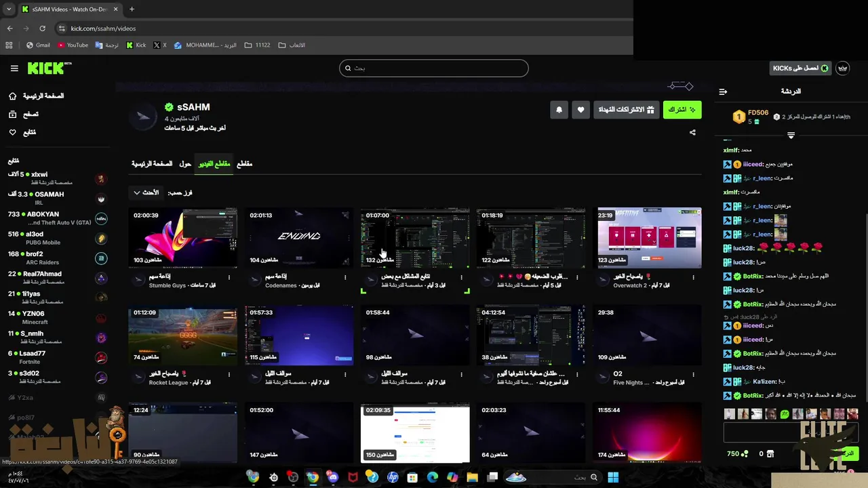The height and width of the screenshot is (488, 868).
Task: Reload the browser page
Action: (42, 28)
